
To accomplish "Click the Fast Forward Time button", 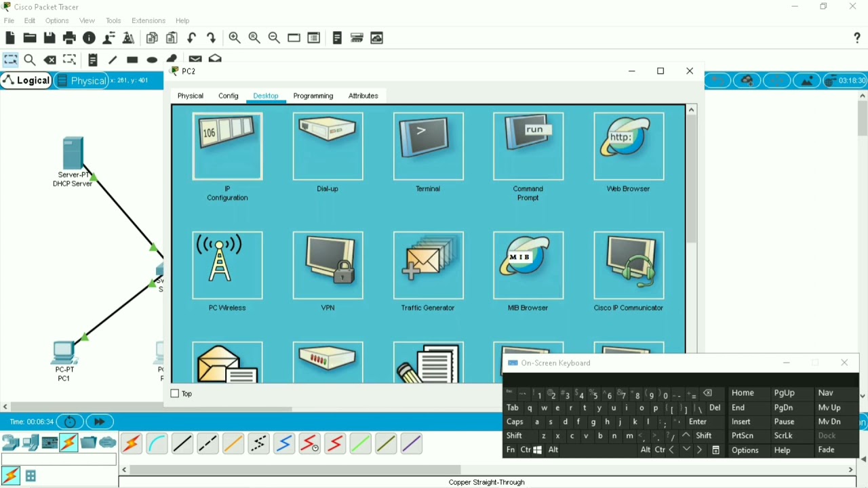I will point(100,422).
